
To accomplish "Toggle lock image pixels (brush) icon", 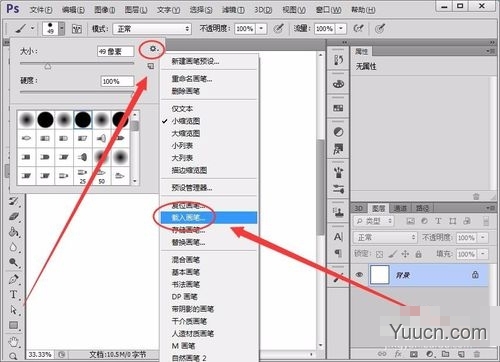I will point(393,254).
